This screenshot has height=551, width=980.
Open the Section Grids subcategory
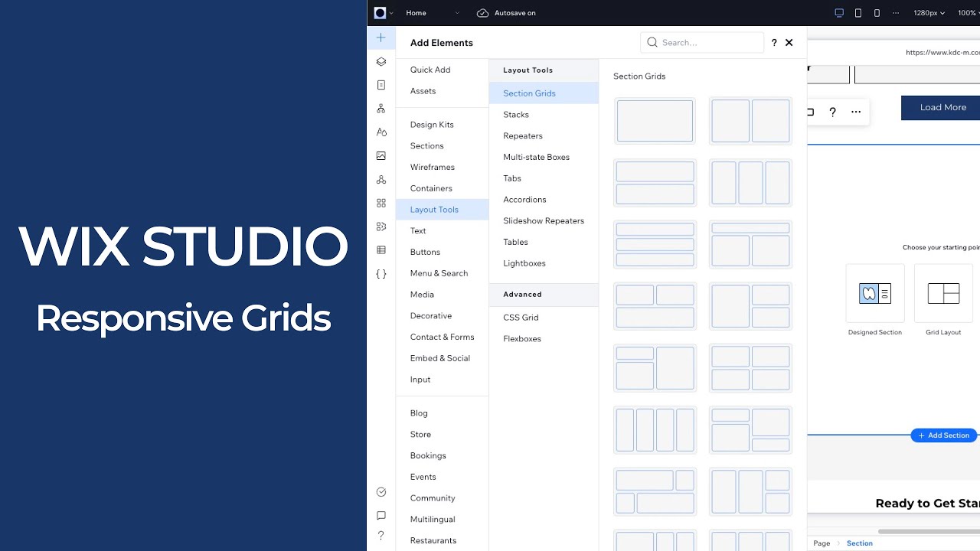point(544,93)
